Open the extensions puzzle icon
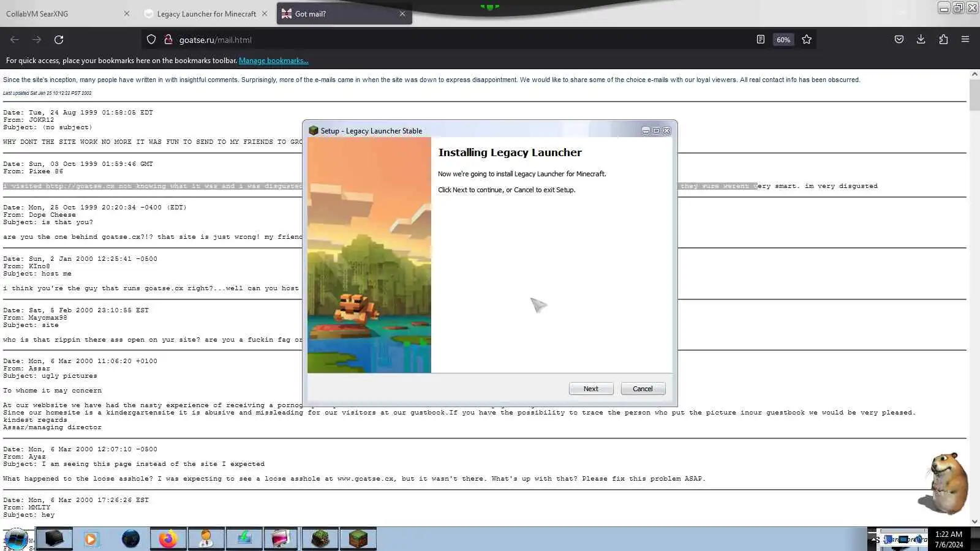The width and height of the screenshot is (980, 551). [x=943, y=40]
